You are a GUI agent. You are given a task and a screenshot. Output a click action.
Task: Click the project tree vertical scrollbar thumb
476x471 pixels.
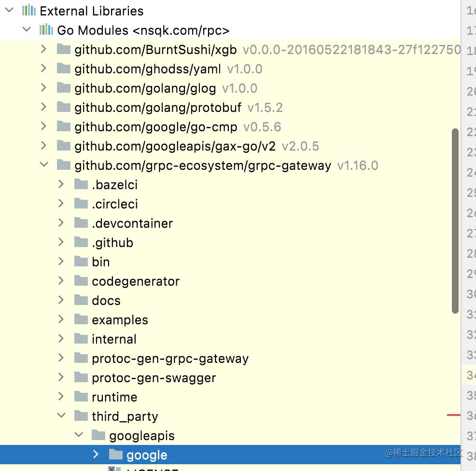click(x=455, y=221)
